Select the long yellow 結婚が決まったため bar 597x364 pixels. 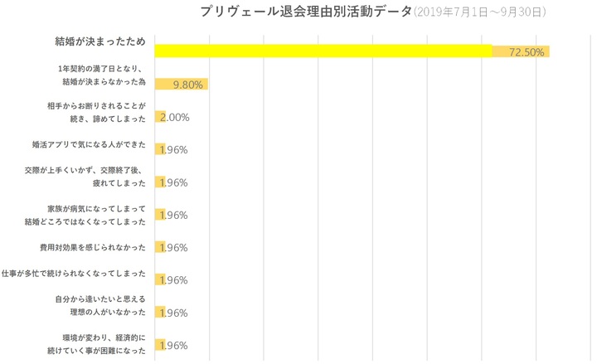pyautogui.click(x=323, y=51)
